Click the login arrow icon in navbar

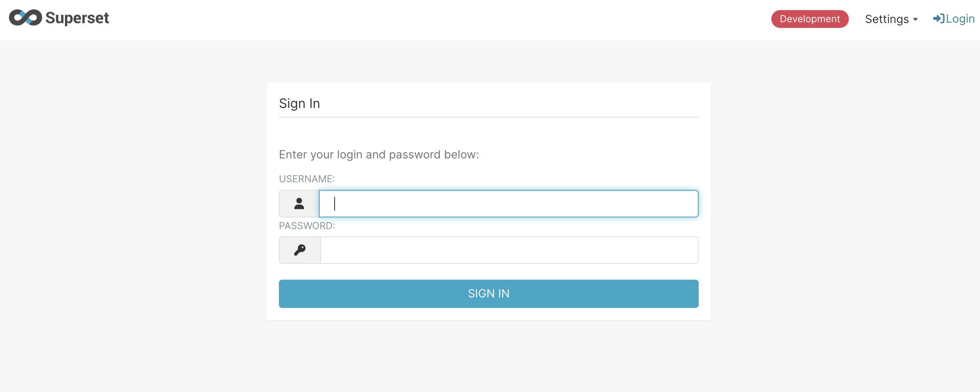coord(938,19)
